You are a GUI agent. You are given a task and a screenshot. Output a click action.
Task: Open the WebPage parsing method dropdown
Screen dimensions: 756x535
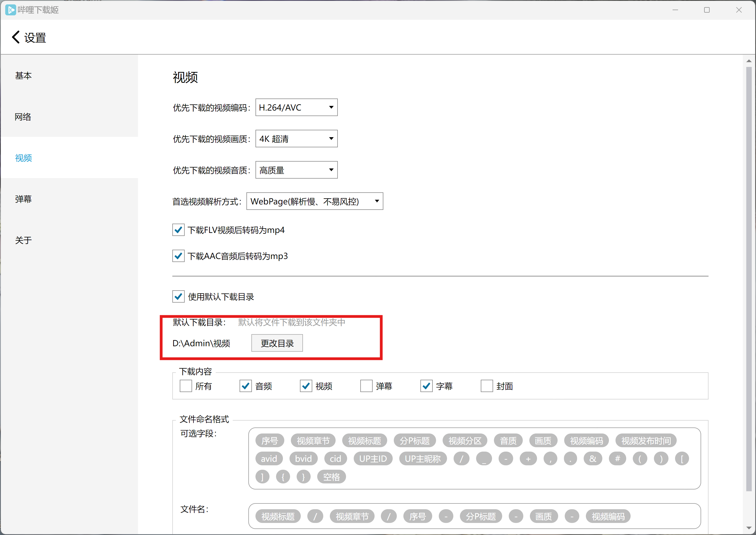[x=314, y=201]
